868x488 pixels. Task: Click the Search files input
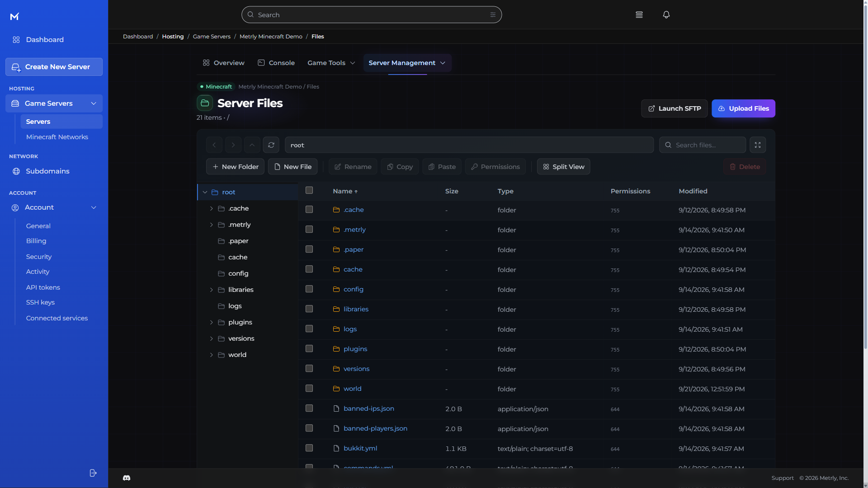(x=703, y=145)
